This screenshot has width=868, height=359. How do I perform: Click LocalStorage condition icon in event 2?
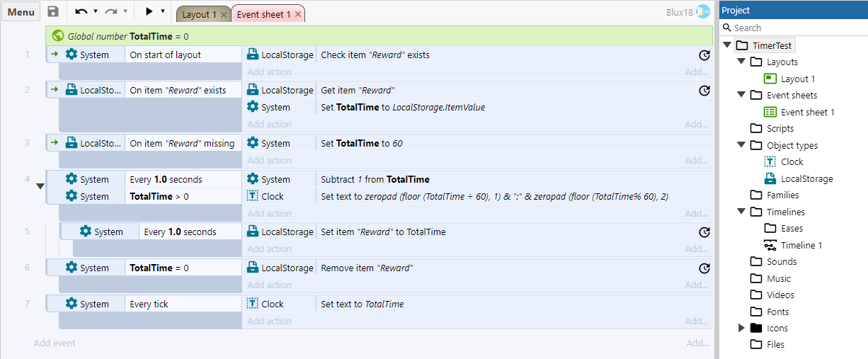point(72,90)
